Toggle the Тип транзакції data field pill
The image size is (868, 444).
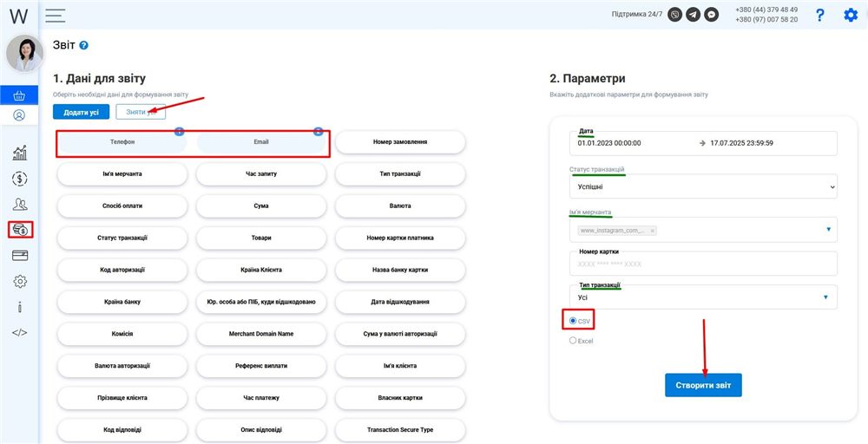(x=400, y=173)
